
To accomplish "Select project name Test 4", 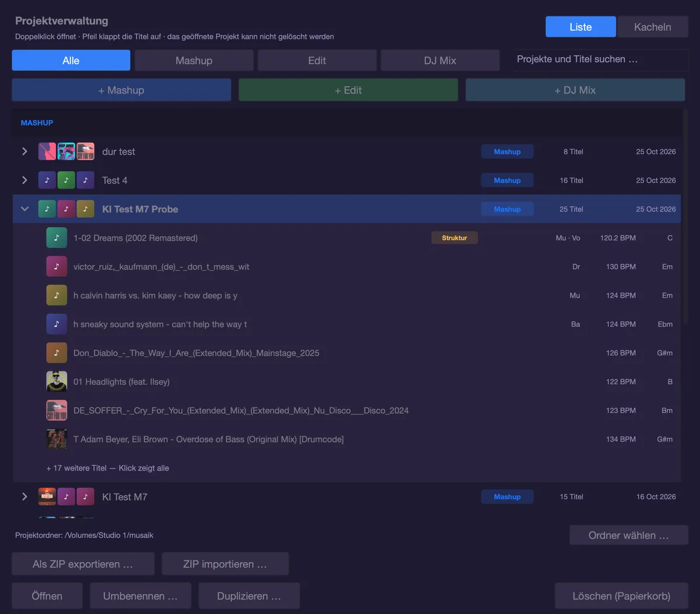I will coord(114,180).
